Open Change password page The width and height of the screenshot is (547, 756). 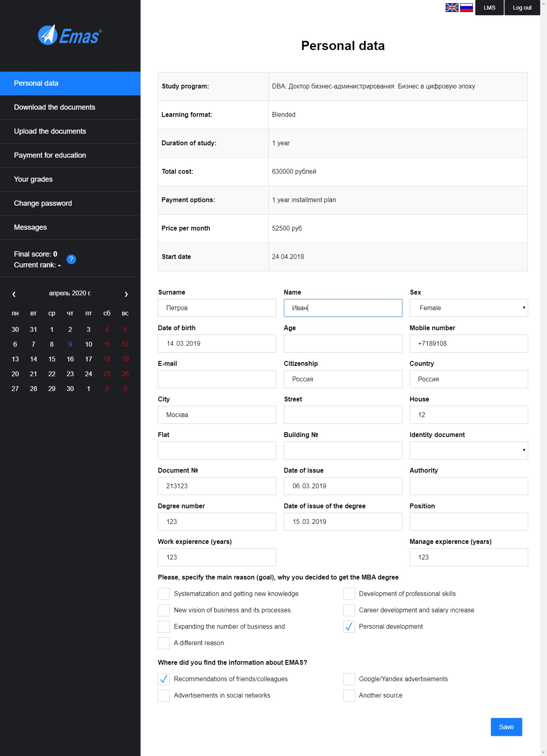click(x=70, y=203)
